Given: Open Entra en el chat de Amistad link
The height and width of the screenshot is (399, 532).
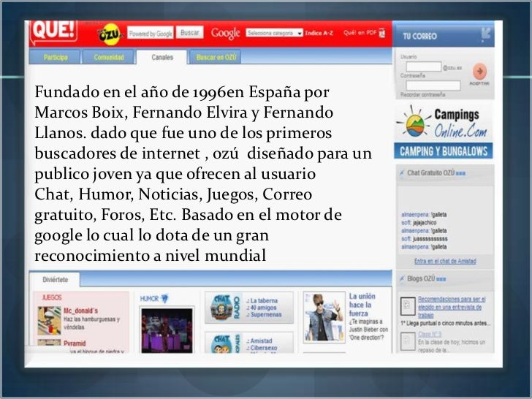Looking at the screenshot, I should (x=445, y=261).
